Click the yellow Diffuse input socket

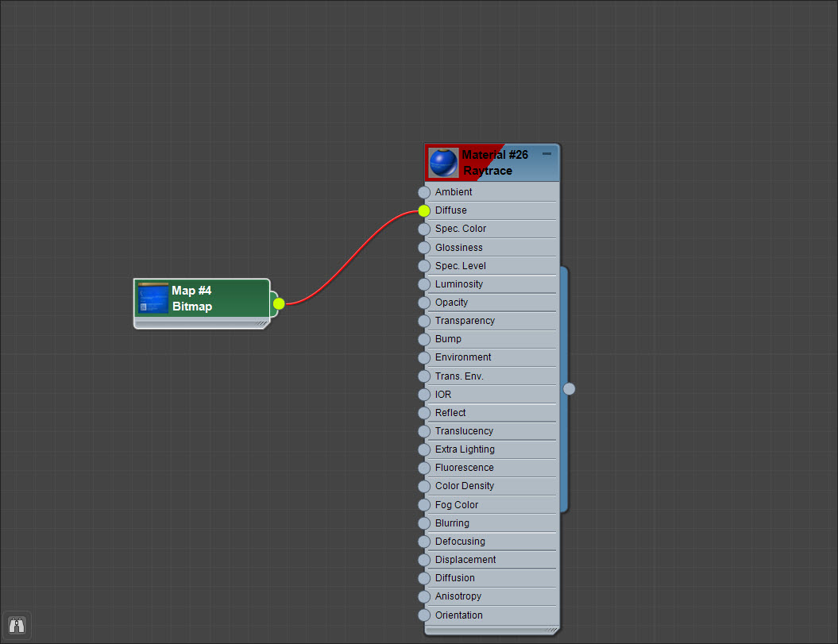(x=423, y=210)
